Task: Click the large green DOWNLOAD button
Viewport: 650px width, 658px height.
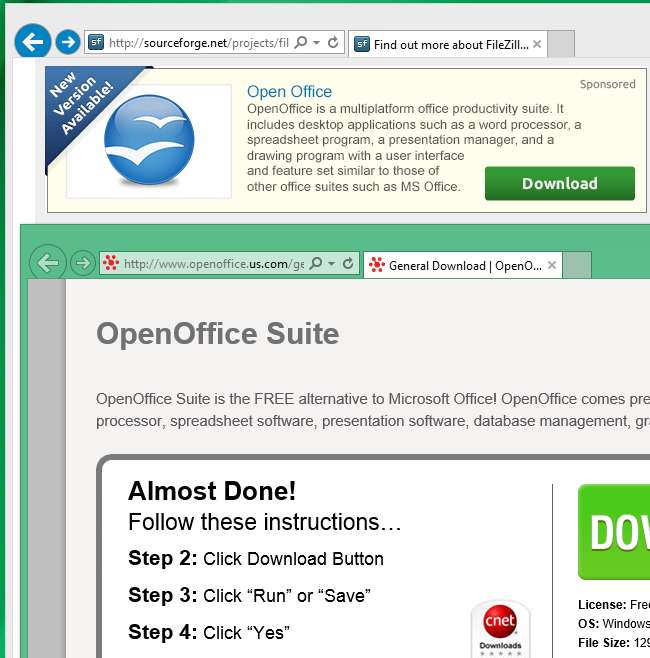Action: 614,532
